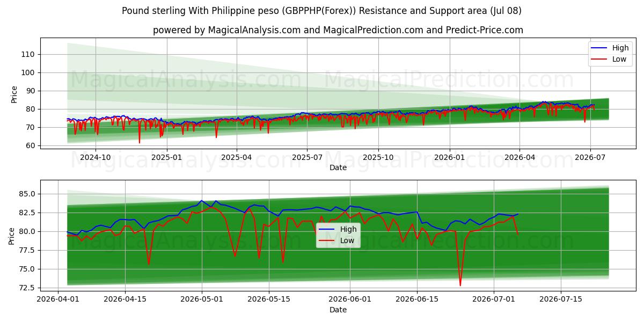Click the '2026-06-01' date tick
This screenshot has height=322, width=644.
coord(350,299)
